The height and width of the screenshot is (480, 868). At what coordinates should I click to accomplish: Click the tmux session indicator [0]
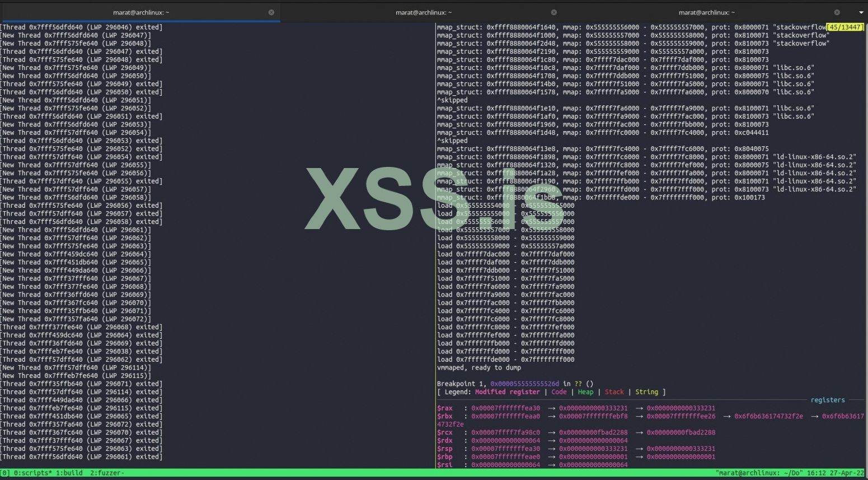point(6,473)
